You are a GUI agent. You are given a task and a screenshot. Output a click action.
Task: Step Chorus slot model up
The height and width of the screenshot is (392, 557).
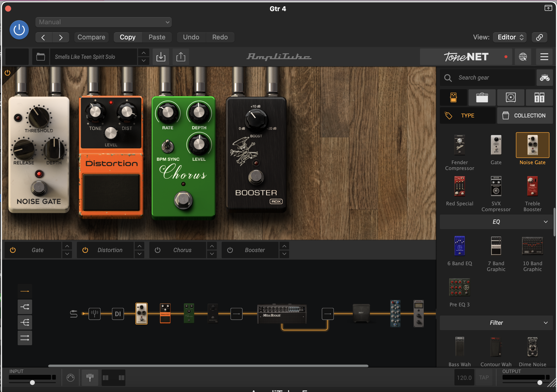(212, 246)
